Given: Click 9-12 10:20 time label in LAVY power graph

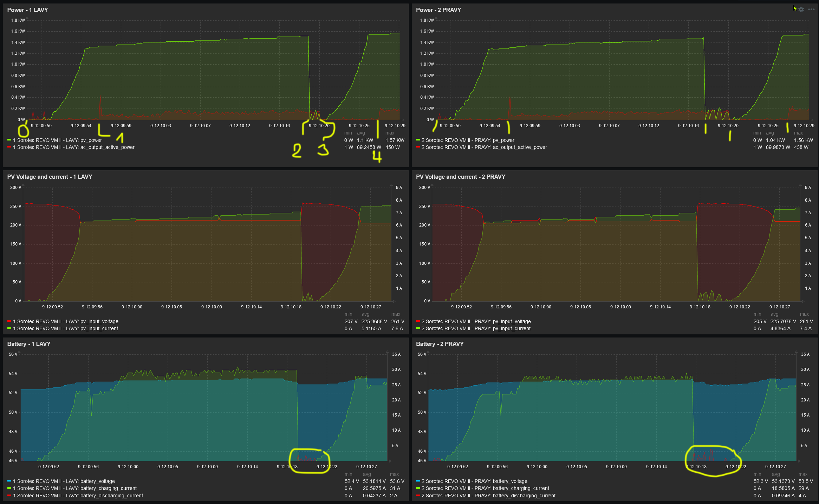Looking at the screenshot, I should coord(319,125).
